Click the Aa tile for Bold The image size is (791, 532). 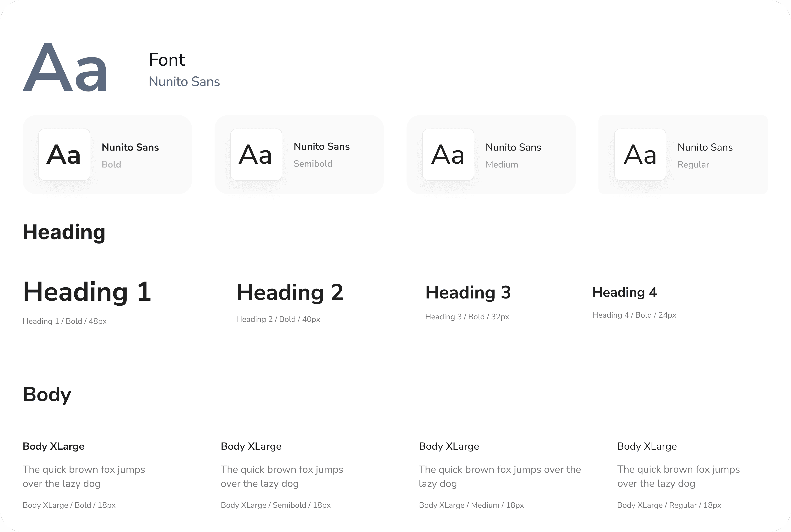[64, 154]
